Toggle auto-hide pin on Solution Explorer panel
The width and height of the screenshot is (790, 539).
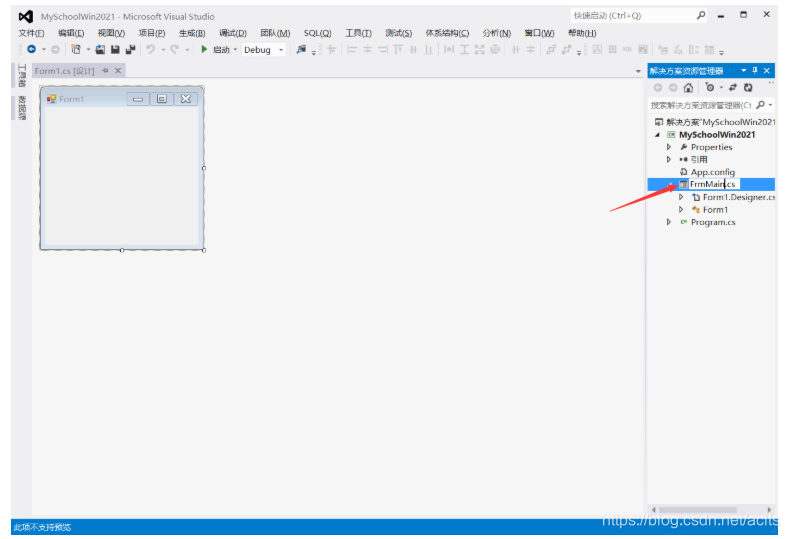755,71
